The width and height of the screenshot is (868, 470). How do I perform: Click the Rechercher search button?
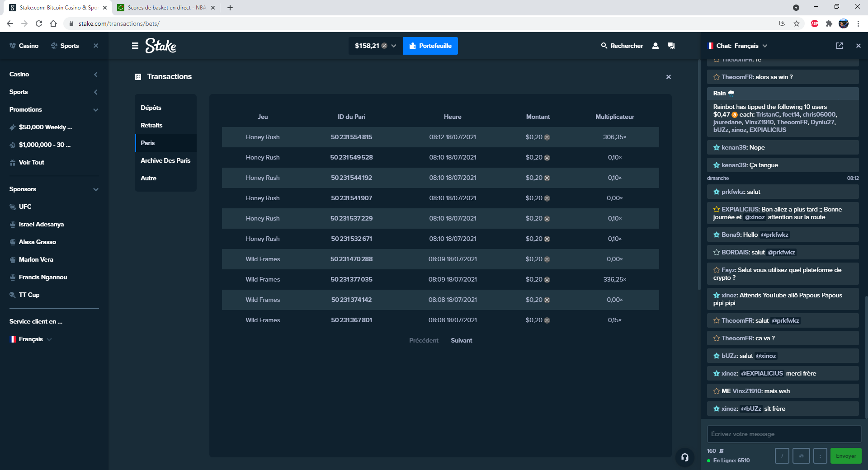[622, 46]
